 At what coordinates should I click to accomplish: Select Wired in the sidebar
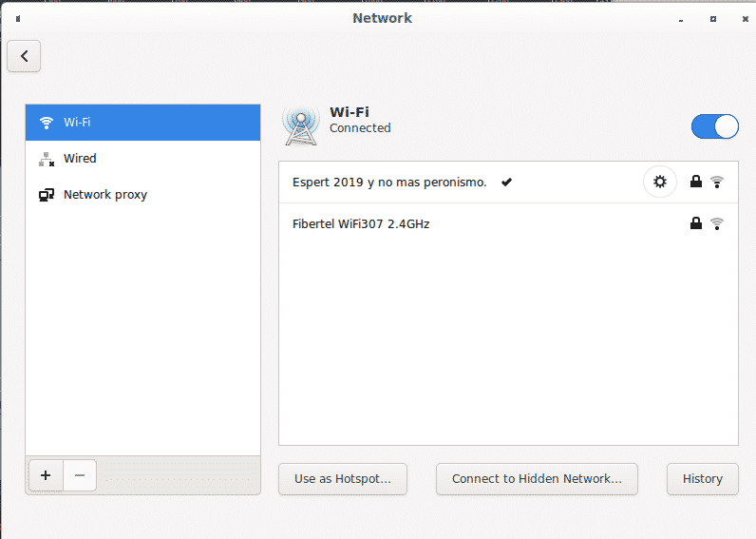(142, 159)
